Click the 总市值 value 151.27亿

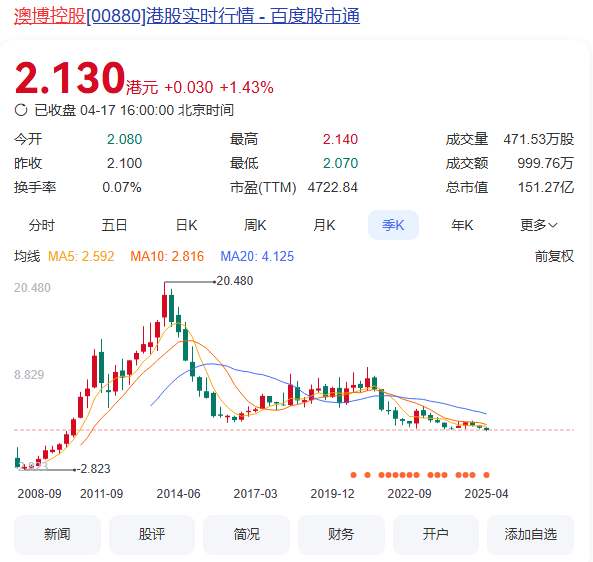(x=546, y=187)
